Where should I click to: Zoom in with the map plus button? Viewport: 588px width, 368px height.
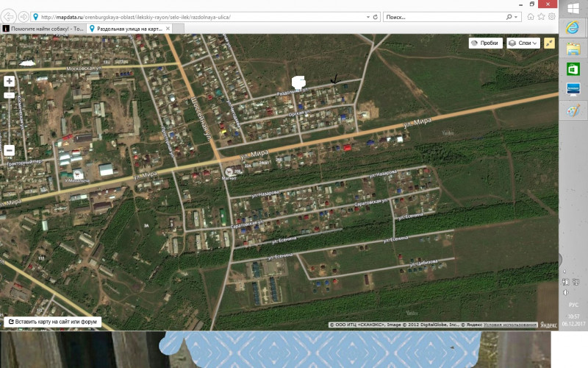click(9, 82)
